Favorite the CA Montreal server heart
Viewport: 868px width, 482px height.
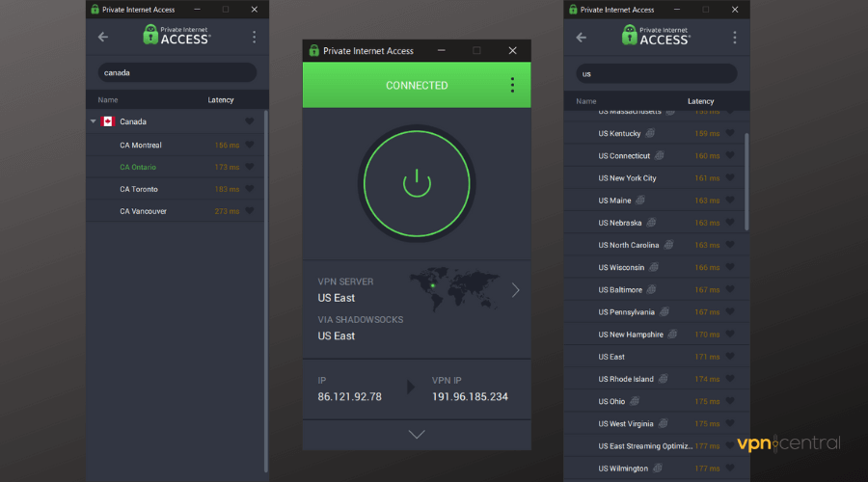[x=249, y=145]
